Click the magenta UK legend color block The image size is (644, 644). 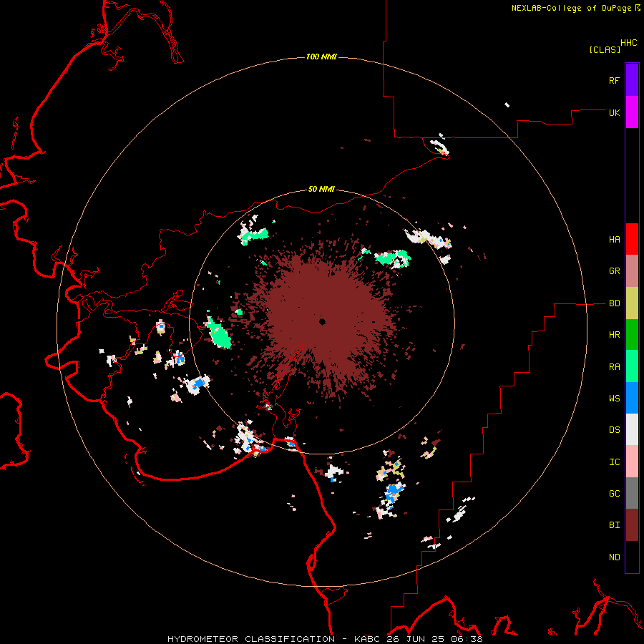tap(632, 112)
